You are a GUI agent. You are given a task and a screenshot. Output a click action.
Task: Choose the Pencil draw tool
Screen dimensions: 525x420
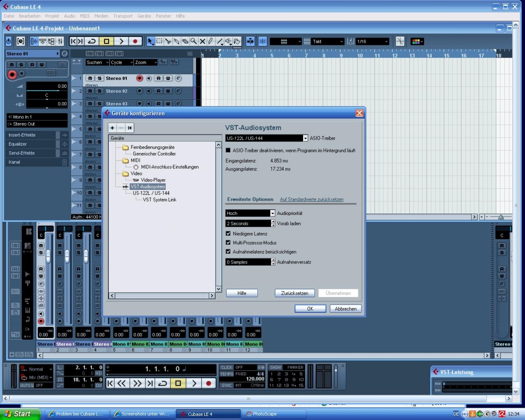pos(211,42)
